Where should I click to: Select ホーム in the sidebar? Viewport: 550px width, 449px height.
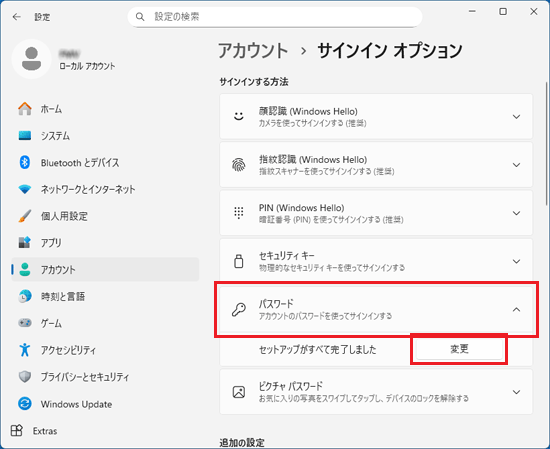(105, 109)
